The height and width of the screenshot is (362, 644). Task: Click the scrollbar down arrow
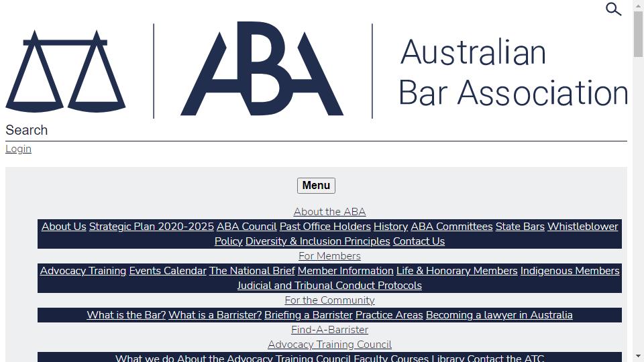pos(638,357)
